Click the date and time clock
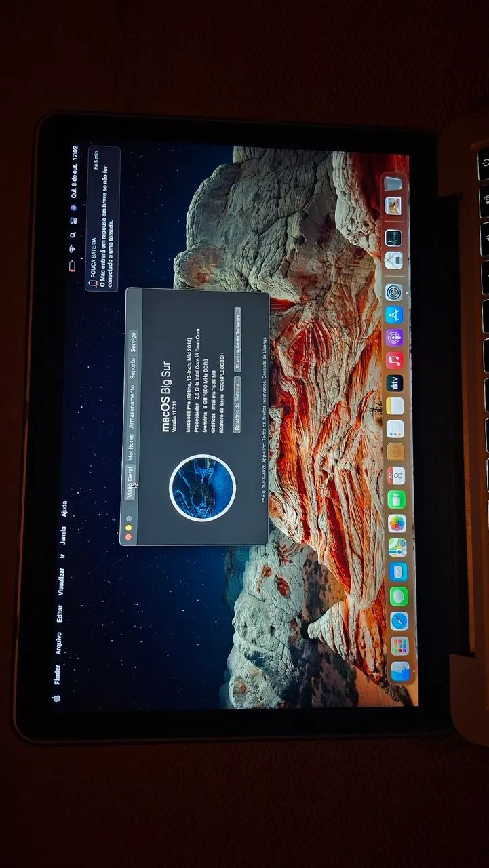 [75, 172]
